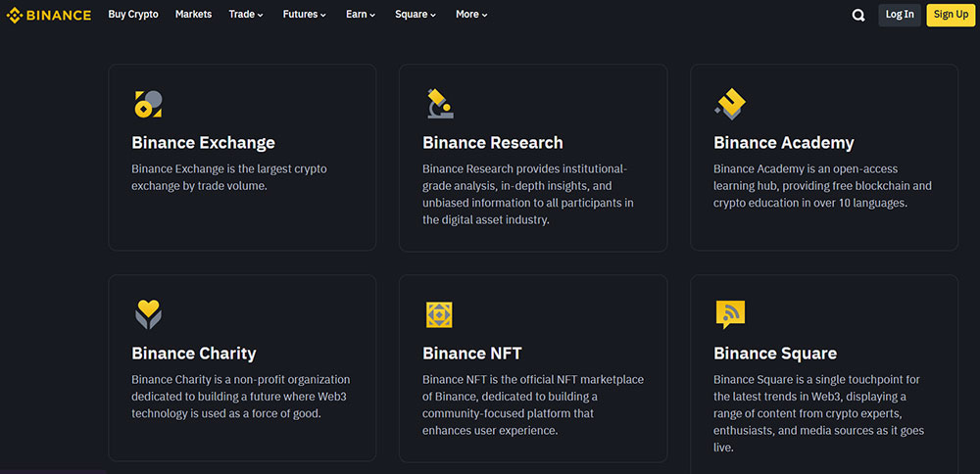Screen dimensions: 980x474
Task: Click the Binance Square feed icon
Action: [730, 314]
